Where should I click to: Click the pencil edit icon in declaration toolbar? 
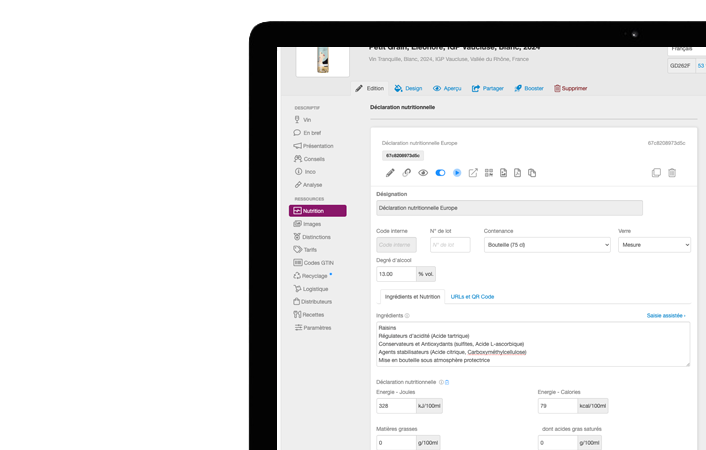[390, 173]
